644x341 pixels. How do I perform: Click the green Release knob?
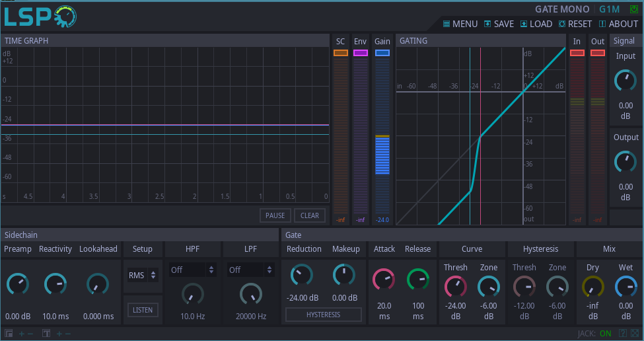418,280
